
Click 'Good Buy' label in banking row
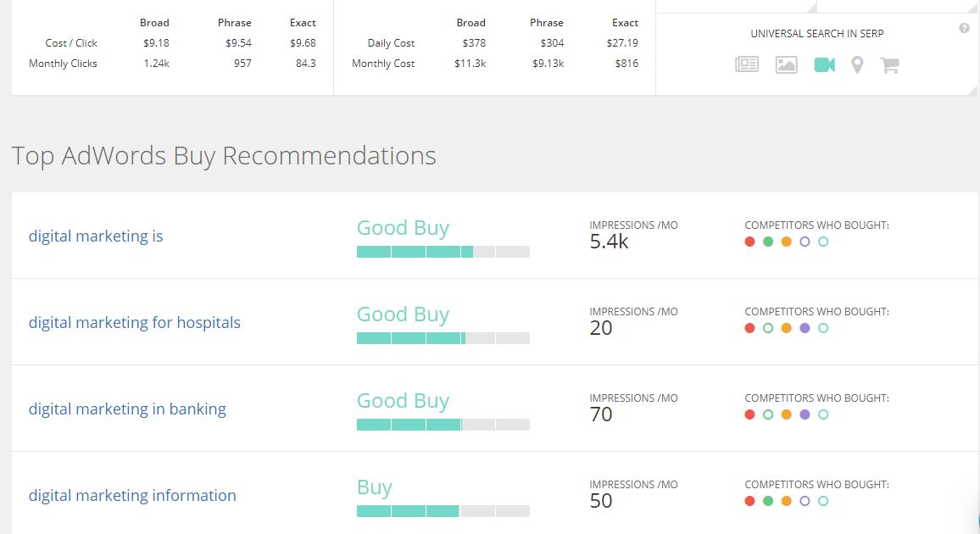403,401
